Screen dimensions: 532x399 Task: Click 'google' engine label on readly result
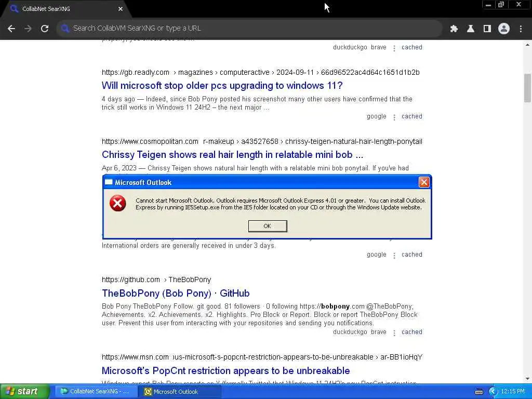pos(376,116)
